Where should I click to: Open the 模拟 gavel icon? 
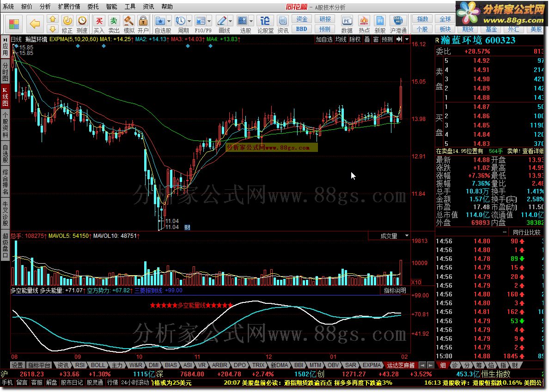[x=128, y=24]
